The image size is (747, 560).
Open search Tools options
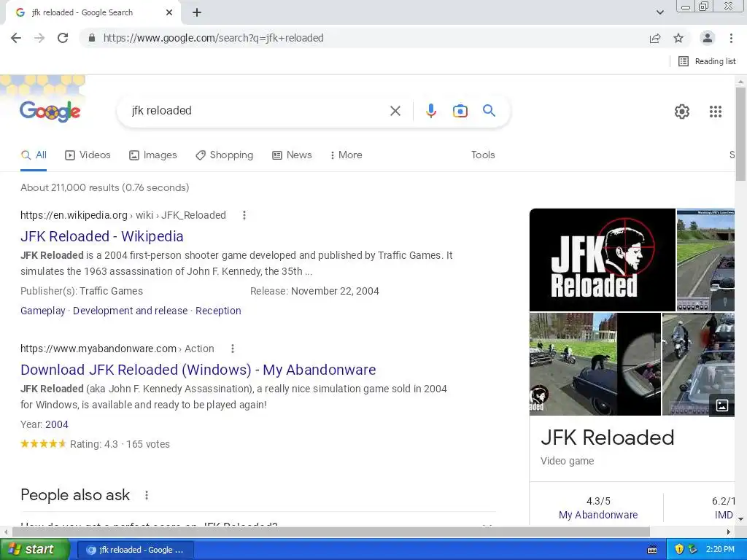pyautogui.click(x=483, y=155)
